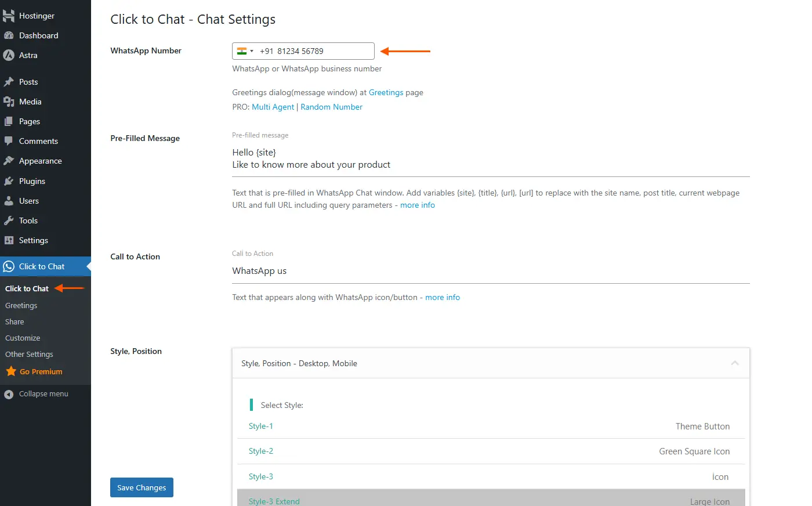Click the WhatsApp Number input field

pyautogui.click(x=303, y=51)
